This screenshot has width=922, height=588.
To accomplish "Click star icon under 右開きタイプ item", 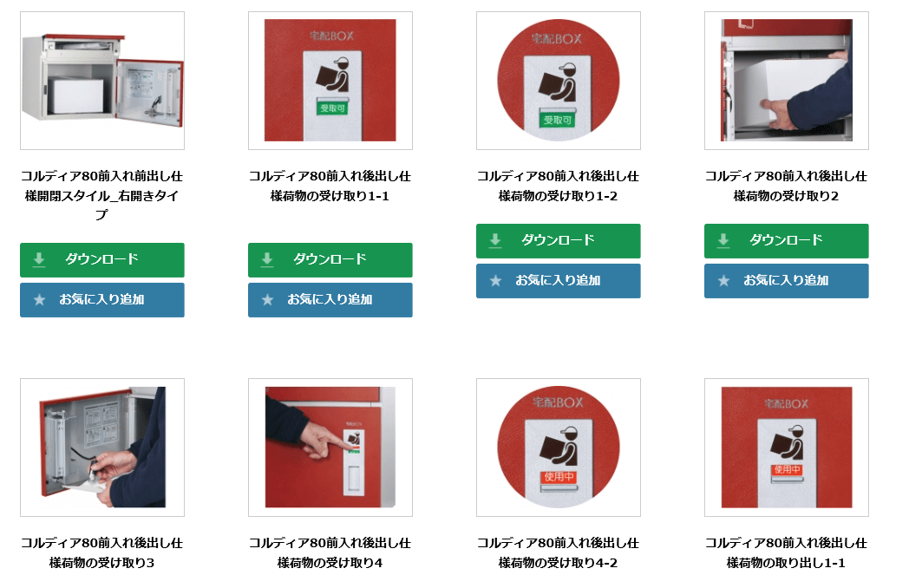I will coord(39,300).
